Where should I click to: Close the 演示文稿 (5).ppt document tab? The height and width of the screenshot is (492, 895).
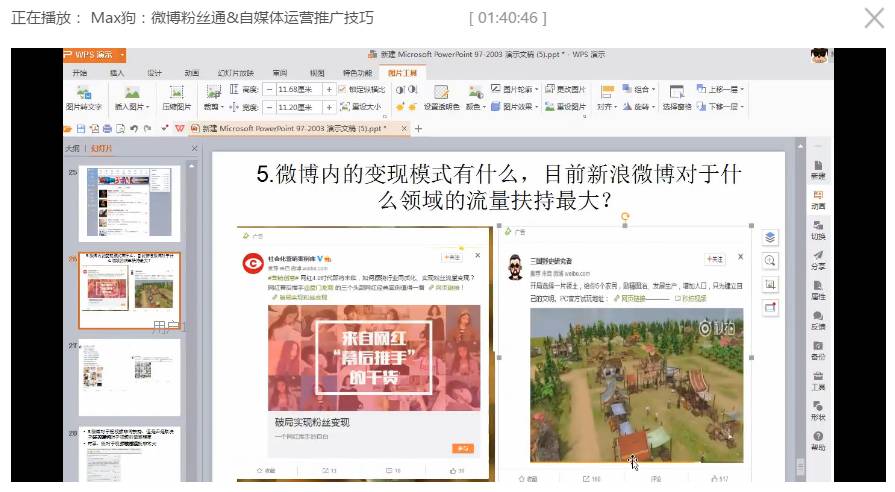[x=404, y=129]
